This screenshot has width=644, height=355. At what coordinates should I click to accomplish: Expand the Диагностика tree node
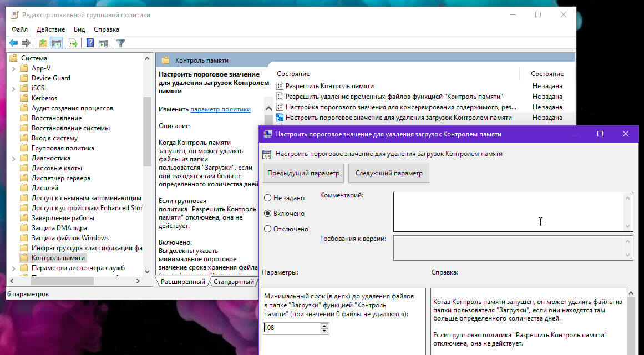pyautogui.click(x=13, y=158)
